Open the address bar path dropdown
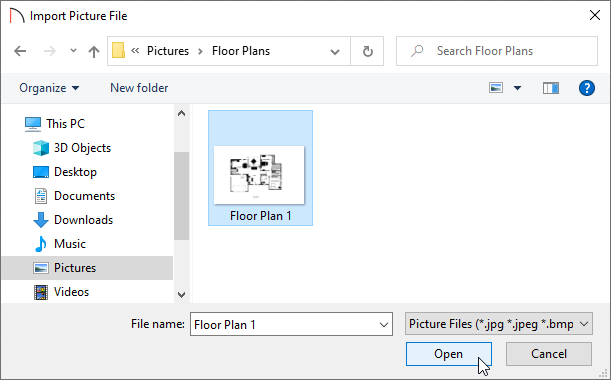 tap(335, 51)
